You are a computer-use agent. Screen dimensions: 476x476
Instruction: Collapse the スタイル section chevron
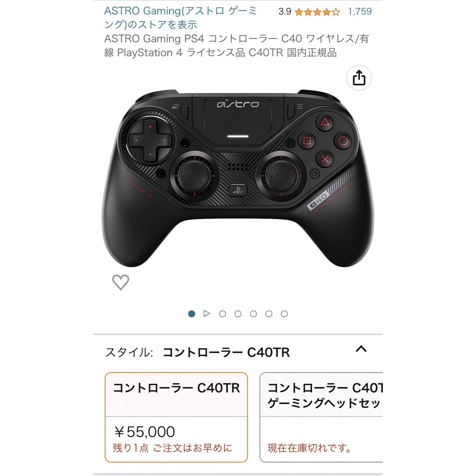tap(361, 349)
